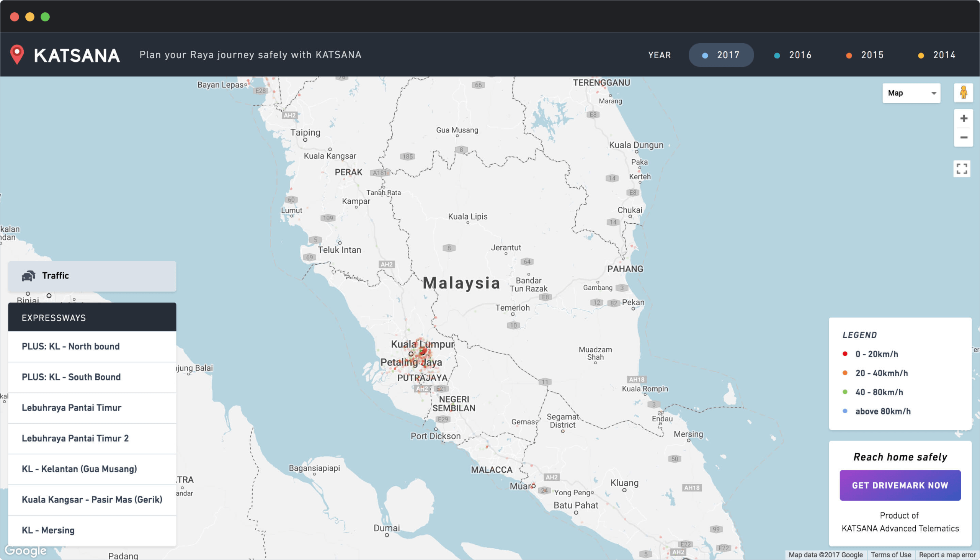Click the Batu Pahat town label

(576, 505)
